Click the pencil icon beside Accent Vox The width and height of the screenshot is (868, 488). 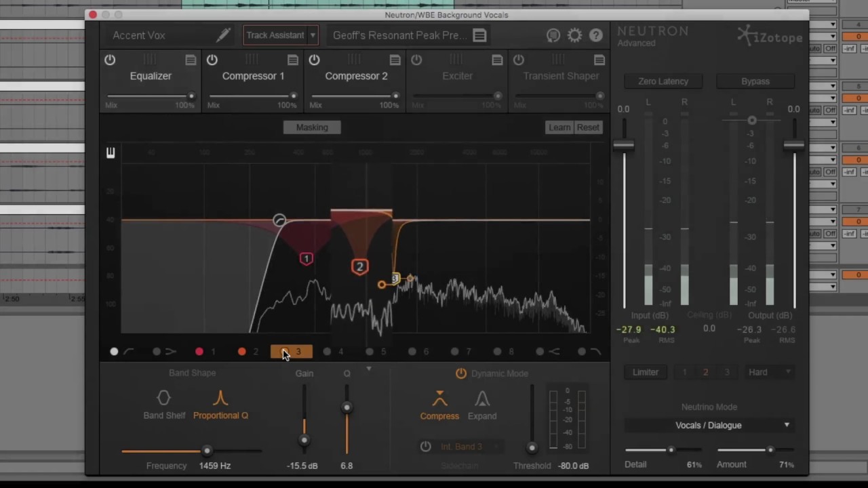223,35
